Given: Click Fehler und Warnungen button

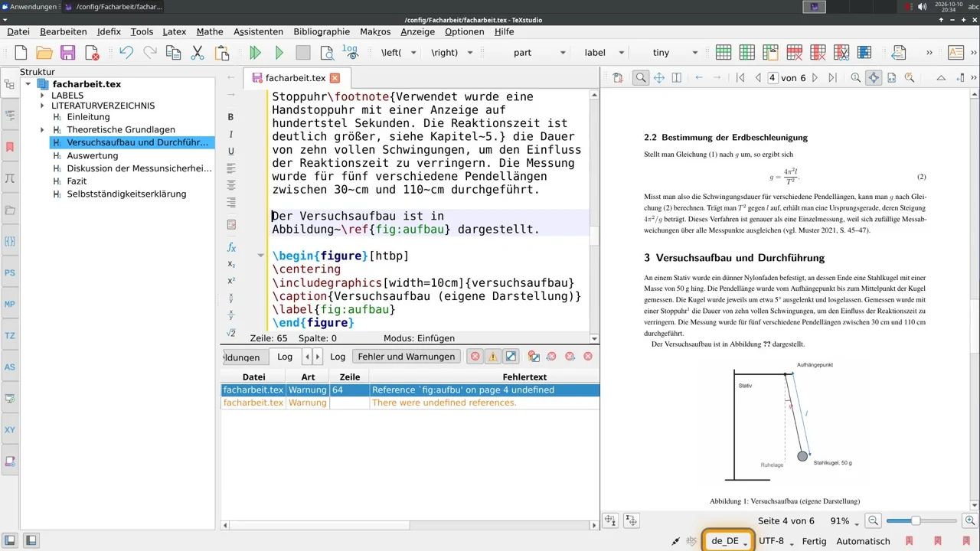Looking at the screenshot, I should tap(407, 357).
